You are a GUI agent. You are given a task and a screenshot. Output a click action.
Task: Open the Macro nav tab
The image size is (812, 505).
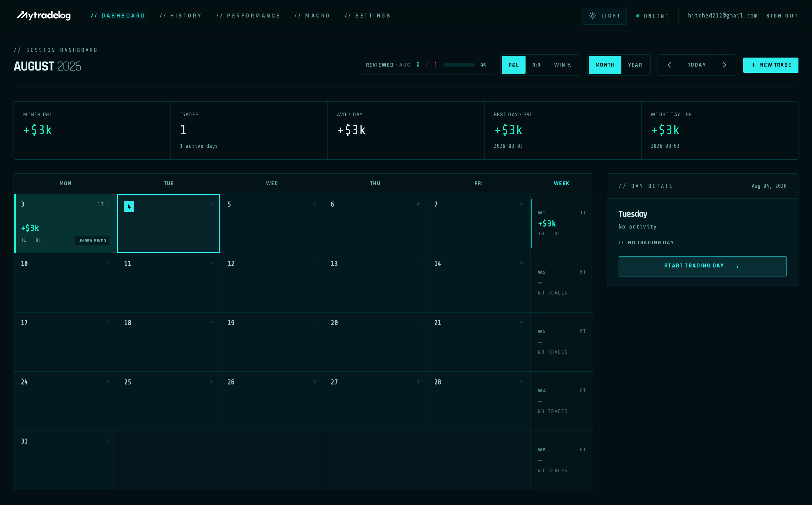(312, 16)
